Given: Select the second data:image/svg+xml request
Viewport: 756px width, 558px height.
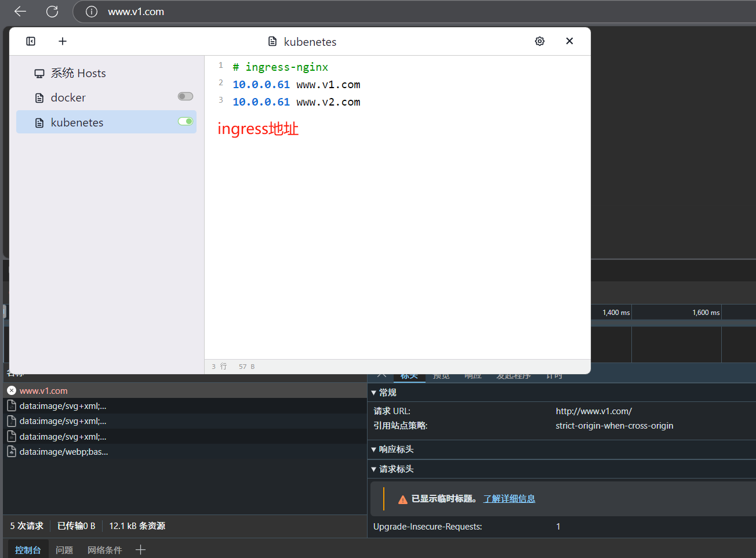Looking at the screenshot, I should pyautogui.click(x=184, y=421).
